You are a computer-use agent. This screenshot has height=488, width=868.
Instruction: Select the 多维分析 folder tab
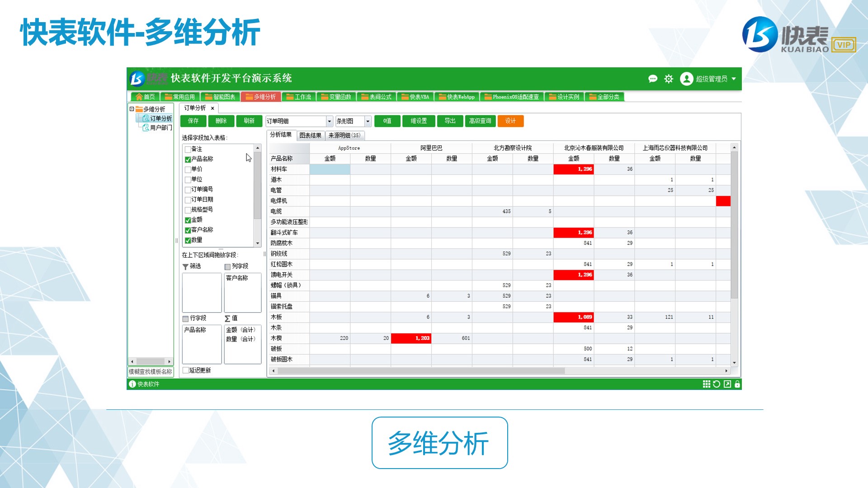coord(261,97)
